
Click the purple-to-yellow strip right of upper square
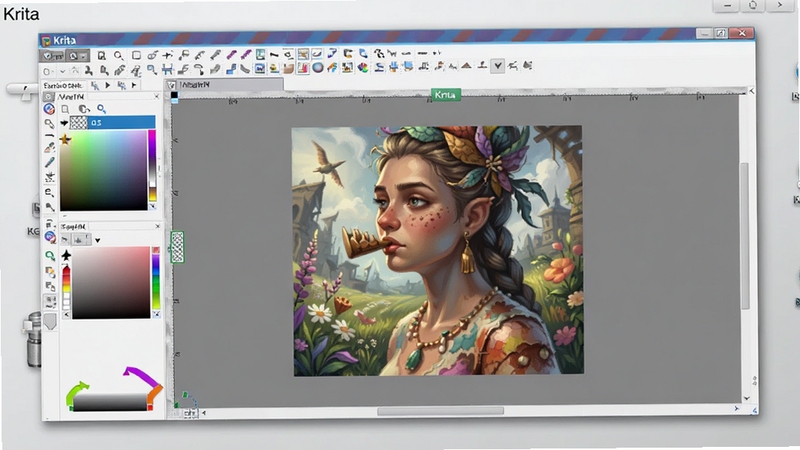pos(152,166)
